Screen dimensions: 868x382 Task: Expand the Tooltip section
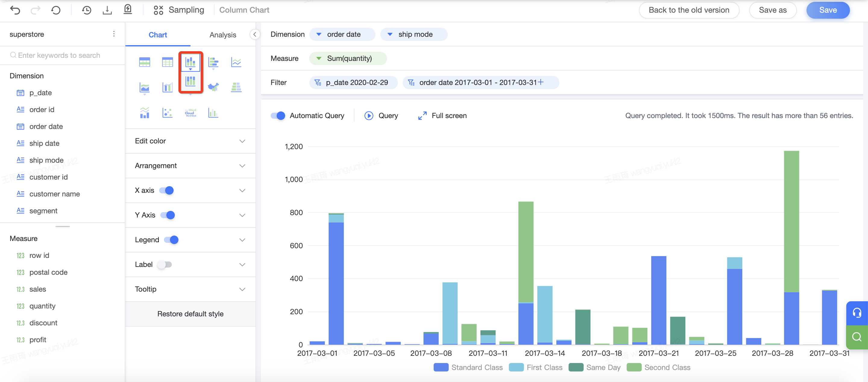pyautogui.click(x=190, y=289)
